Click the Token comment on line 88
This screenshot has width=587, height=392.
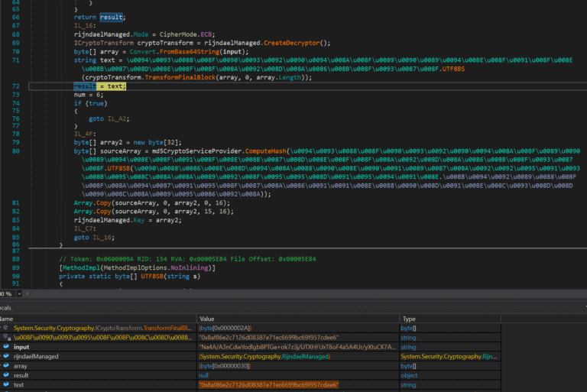click(187, 259)
